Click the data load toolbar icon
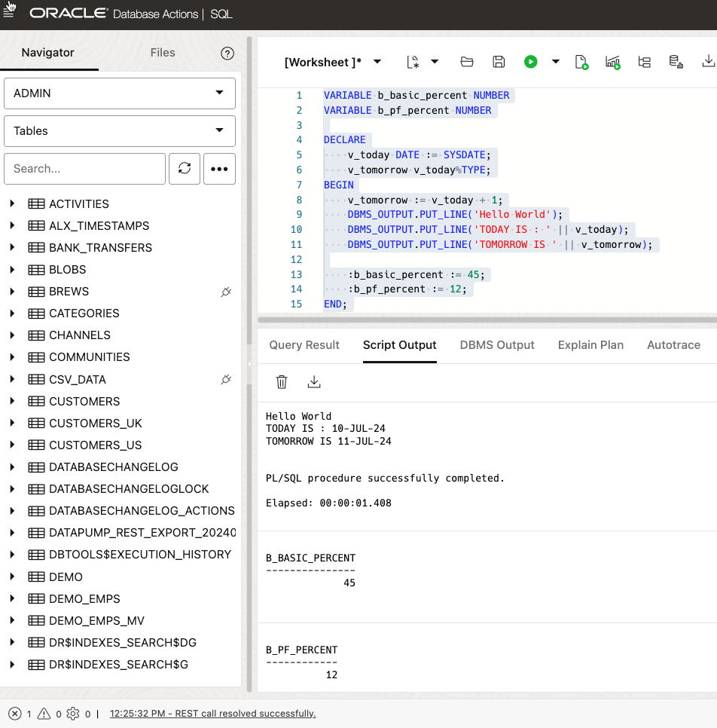Viewport: 717px width, 728px height. pos(676,62)
